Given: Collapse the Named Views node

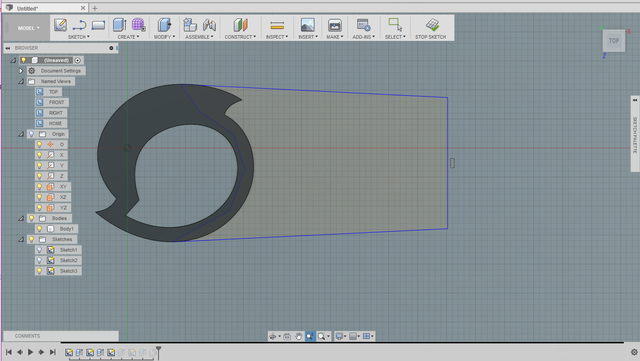Looking at the screenshot, I should [21, 81].
